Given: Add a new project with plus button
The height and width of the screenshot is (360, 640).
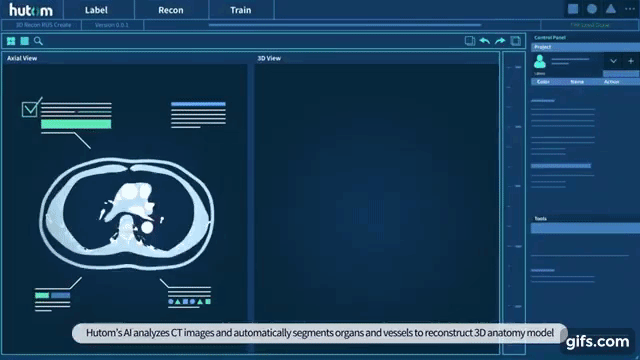Looking at the screenshot, I should pos(631,61).
